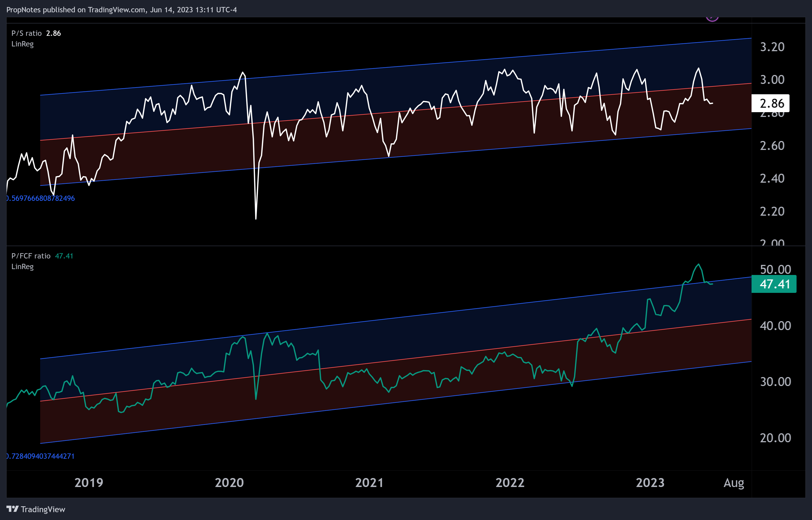812x520 pixels.
Task: Click the 2020 time axis label
Action: tap(230, 483)
